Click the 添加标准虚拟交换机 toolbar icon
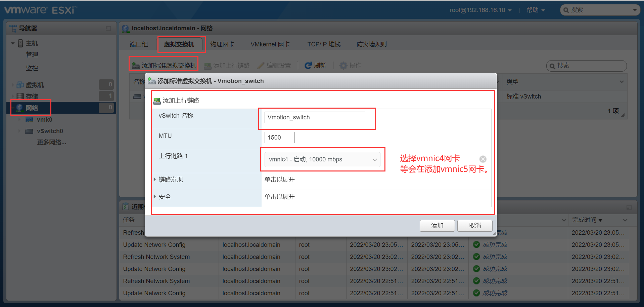 tap(136, 65)
